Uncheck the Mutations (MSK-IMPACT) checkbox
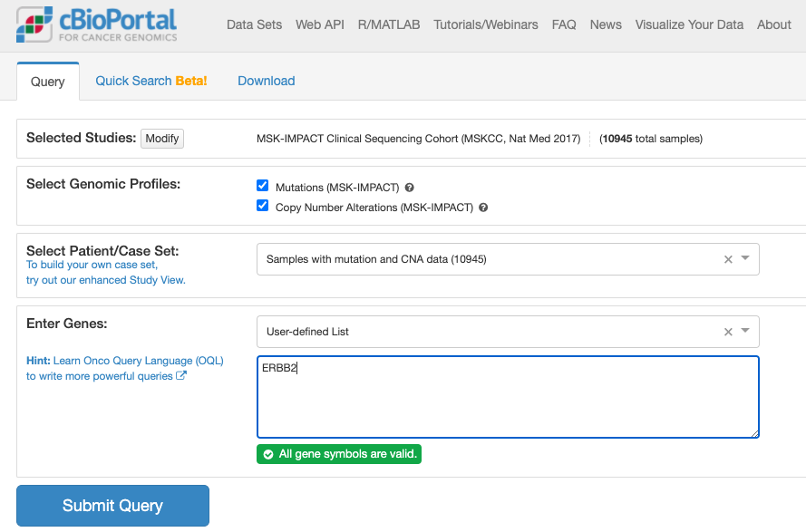806x532 pixels. tap(263, 187)
